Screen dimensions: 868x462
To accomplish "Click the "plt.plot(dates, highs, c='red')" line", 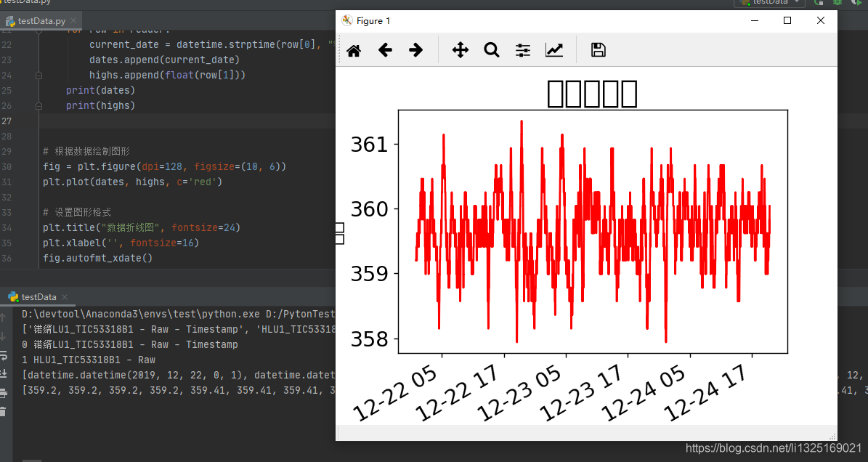I will click(132, 182).
